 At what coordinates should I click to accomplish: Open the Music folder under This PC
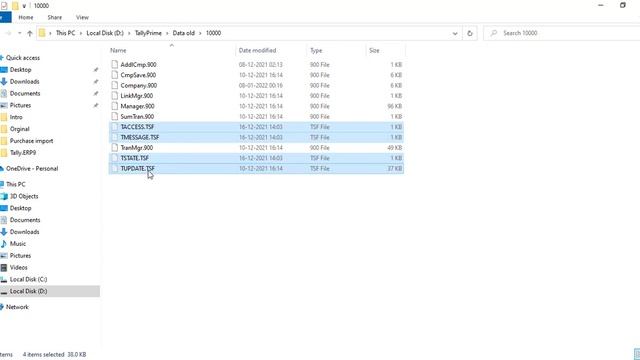[18, 244]
